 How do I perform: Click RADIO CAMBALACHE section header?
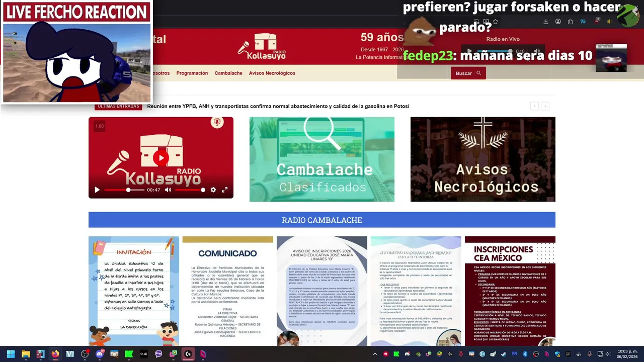point(322,220)
